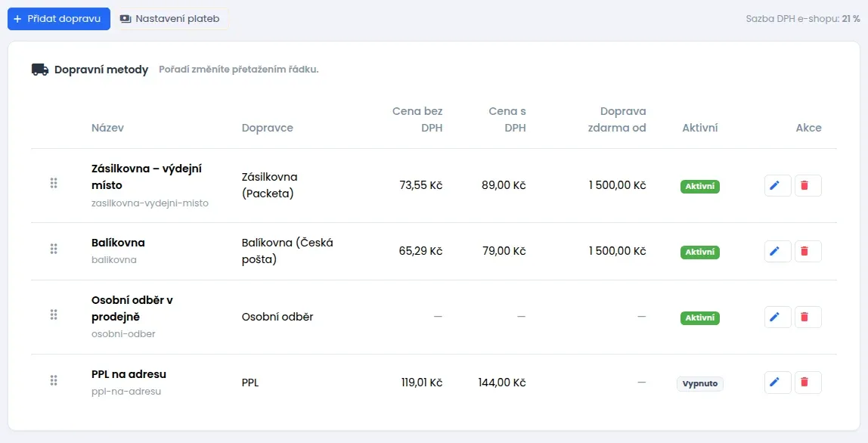This screenshot has width=868, height=443.
Task: Toggle the Vypnuto badge for PPL na adresu
Action: coord(699,384)
